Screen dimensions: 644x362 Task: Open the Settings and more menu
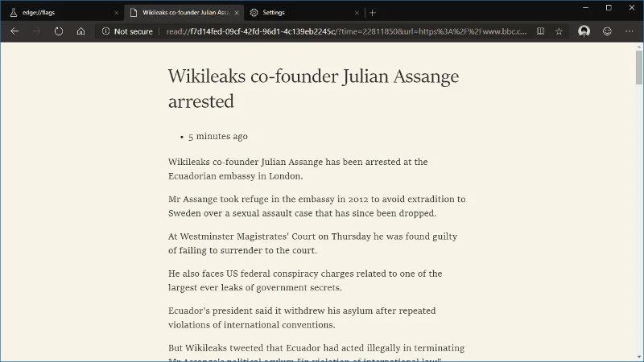click(x=630, y=31)
